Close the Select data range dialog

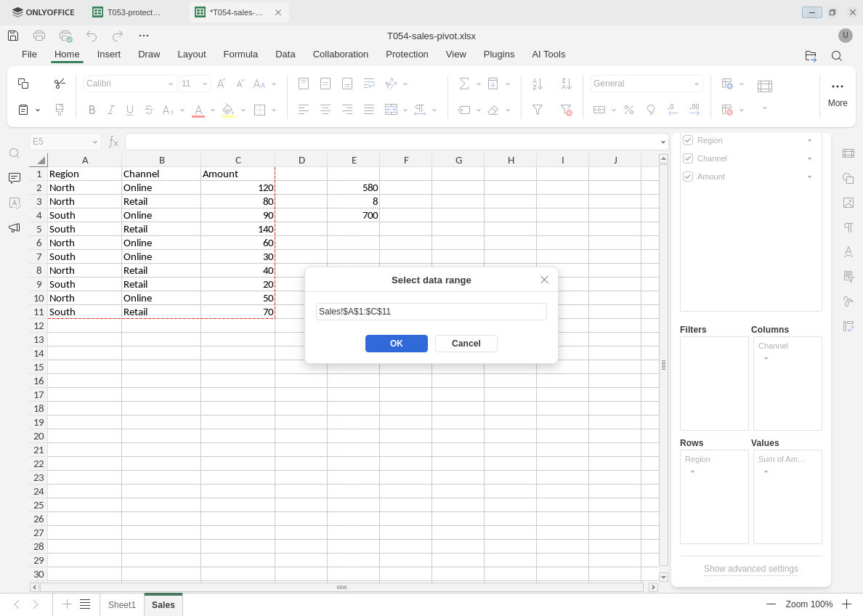pyautogui.click(x=544, y=280)
